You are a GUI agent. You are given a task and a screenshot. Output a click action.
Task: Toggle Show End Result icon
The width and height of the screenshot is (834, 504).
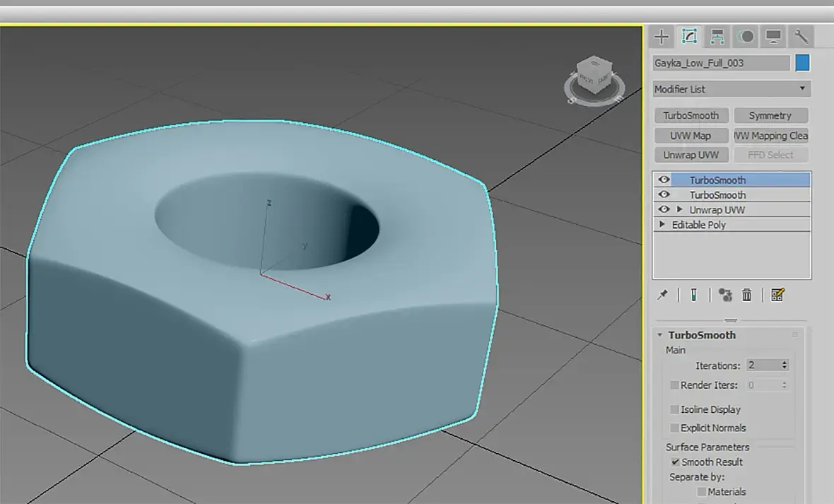pyautogui.click(x=693, y=295)
